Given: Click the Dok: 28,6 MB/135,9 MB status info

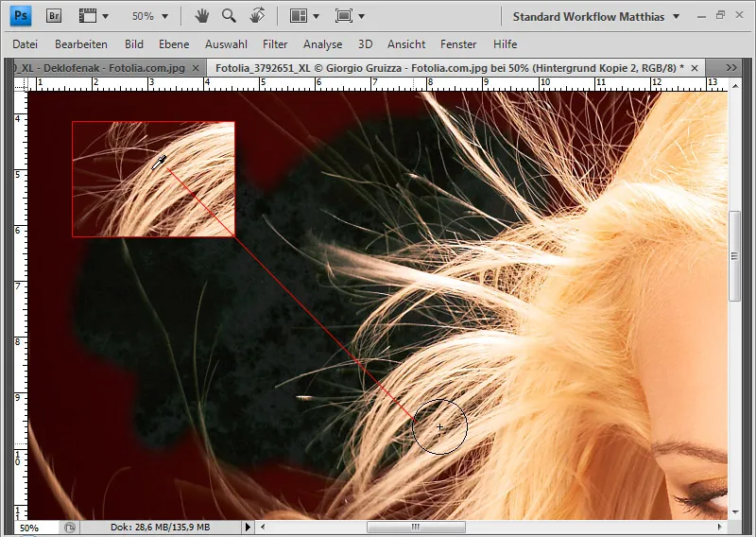Looking at the screenshot, I should click(x=160, y=528).
